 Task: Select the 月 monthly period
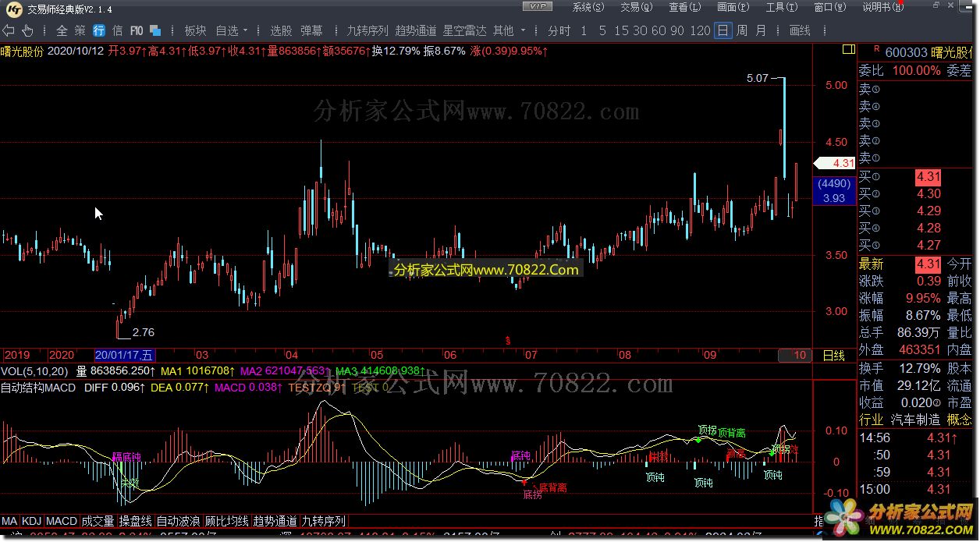[x=760, y=30]
